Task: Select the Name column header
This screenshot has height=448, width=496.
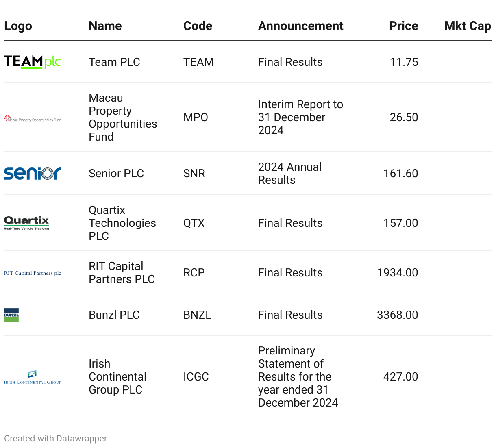Action: [x=105, y=26]
